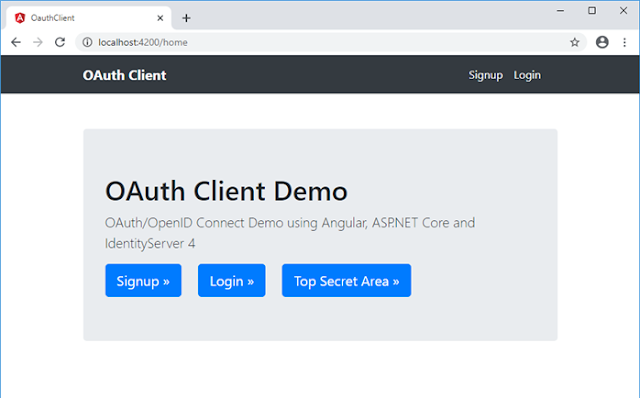Close the browser window
The height and width of the screenshot is (398, 640).
tap(623, 11)
